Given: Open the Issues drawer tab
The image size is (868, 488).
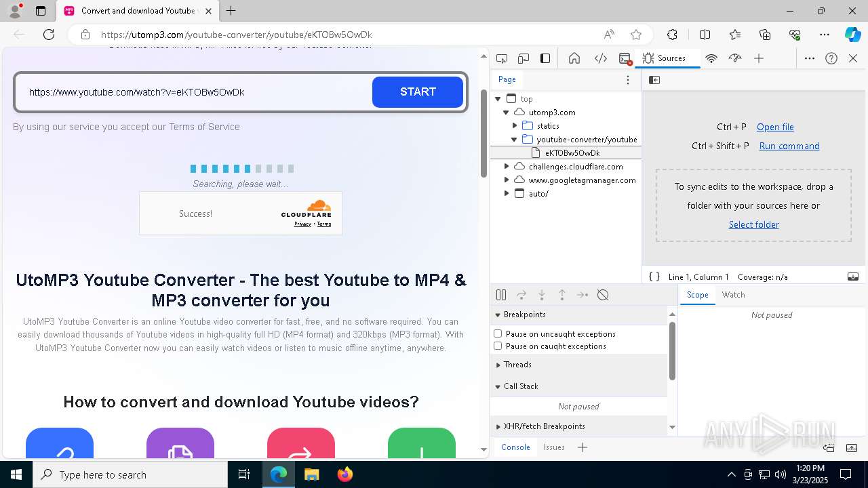Looking at the screenshot, I should (x=554, y=447).
